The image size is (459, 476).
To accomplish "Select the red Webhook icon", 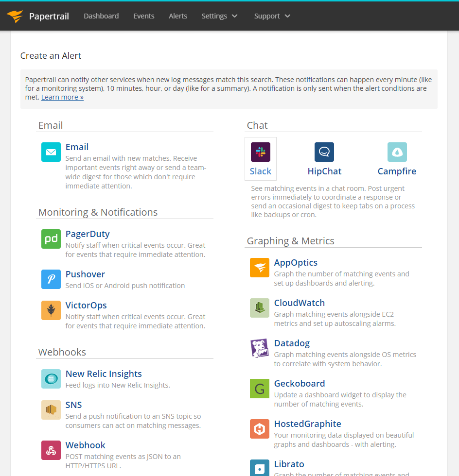I will coord(51,450).
